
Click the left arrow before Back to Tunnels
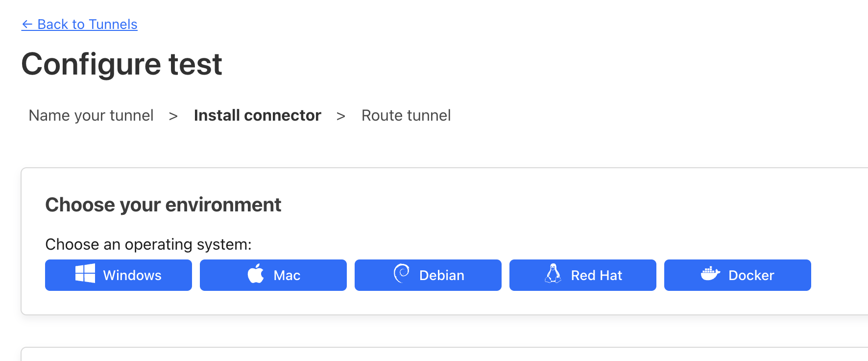(x=27, y=24)
